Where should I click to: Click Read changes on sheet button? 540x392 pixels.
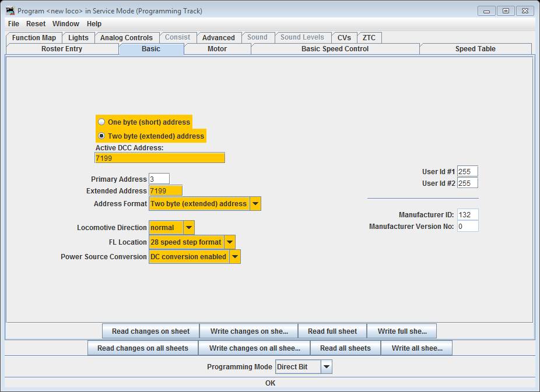point(150,331)
